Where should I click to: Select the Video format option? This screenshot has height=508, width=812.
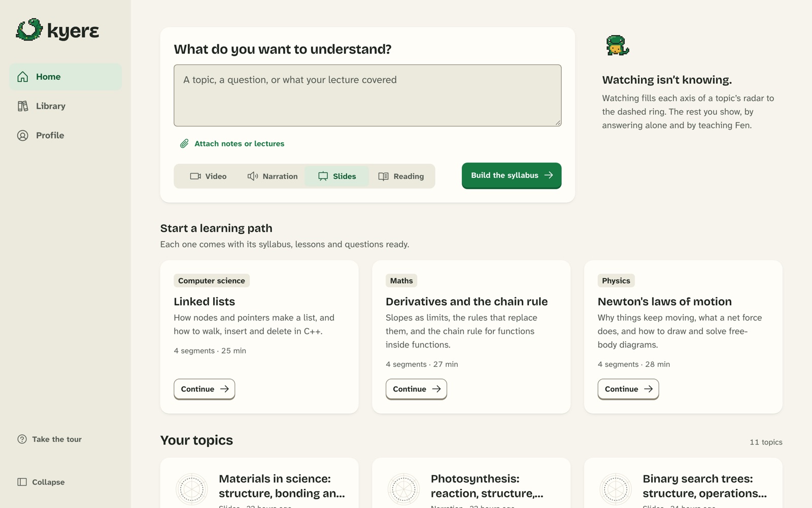point(208,176)
